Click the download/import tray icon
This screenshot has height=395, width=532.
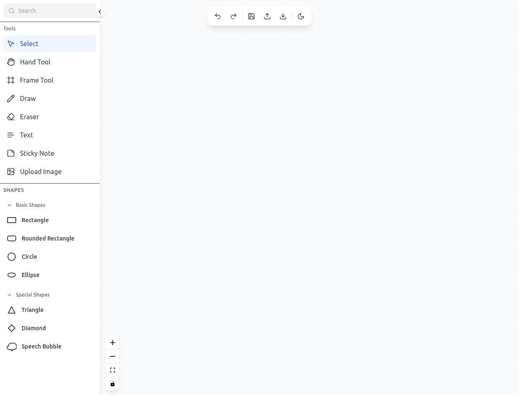283,16
